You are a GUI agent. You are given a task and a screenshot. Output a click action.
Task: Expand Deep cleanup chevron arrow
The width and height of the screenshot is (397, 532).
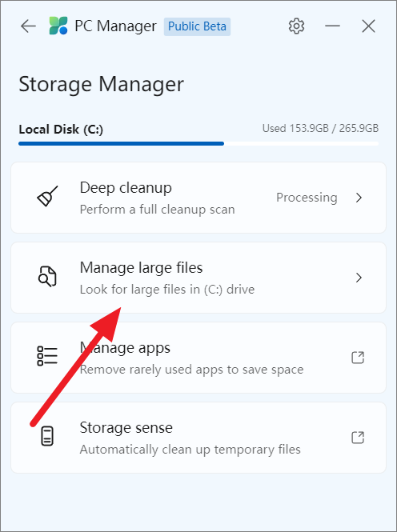click(x=359, y=198)
